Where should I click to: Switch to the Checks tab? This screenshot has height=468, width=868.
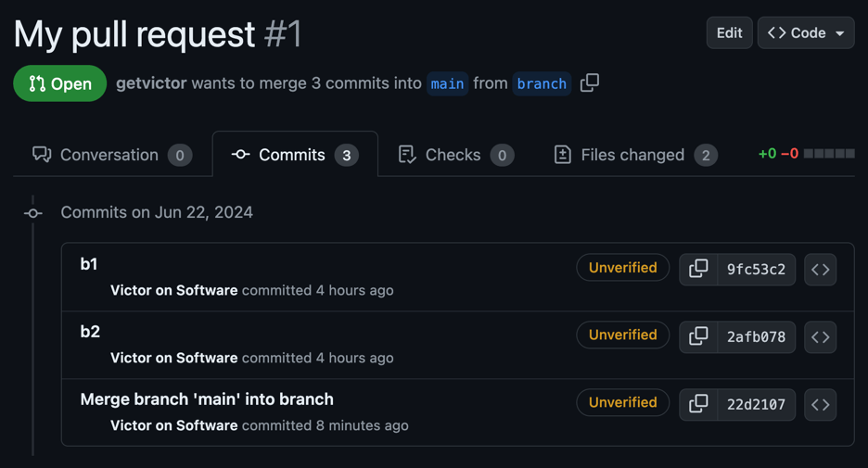pos(455,155)
